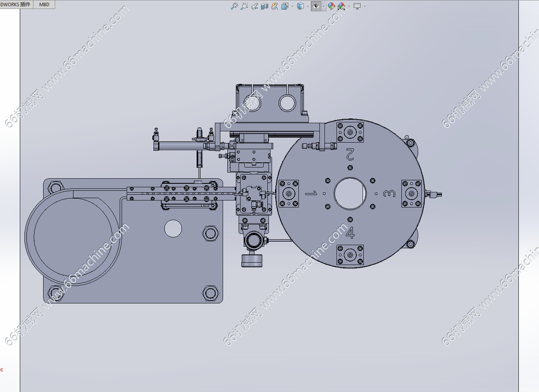This screenshot has height=392, width=539.
Task: Click the Apply Scene icon
Action: [341, 6]
